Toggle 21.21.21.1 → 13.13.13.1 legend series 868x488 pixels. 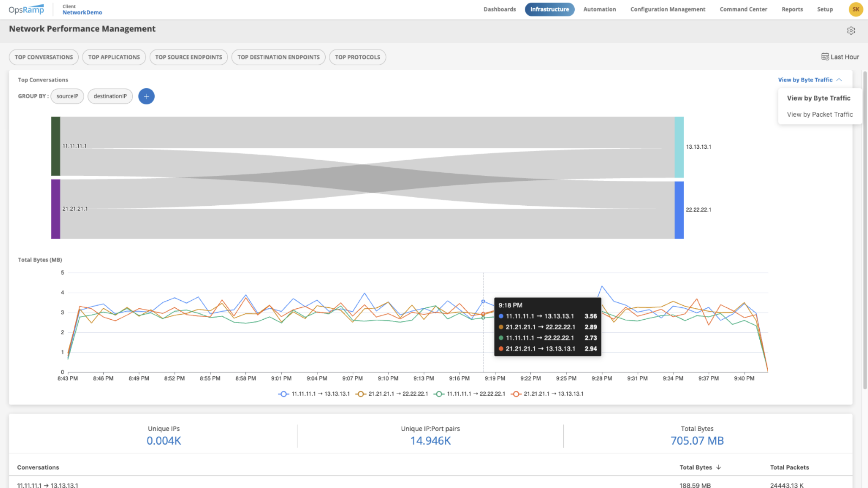coord(547,394)
